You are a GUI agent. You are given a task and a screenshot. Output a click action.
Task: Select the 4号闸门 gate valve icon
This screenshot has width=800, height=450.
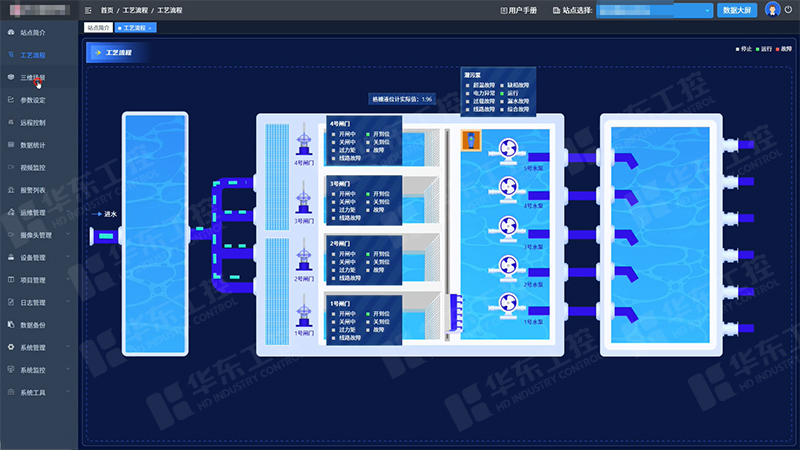tap(305, 139)
